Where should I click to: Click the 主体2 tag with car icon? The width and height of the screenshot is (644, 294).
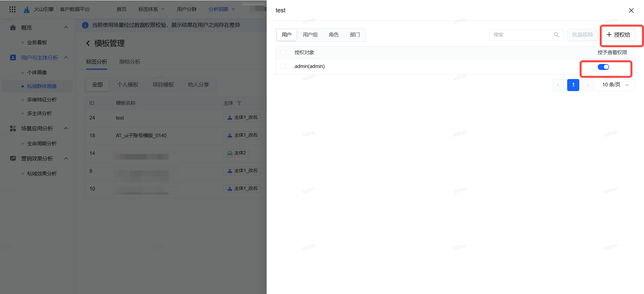pyautogui.click(x=236, y=153)
